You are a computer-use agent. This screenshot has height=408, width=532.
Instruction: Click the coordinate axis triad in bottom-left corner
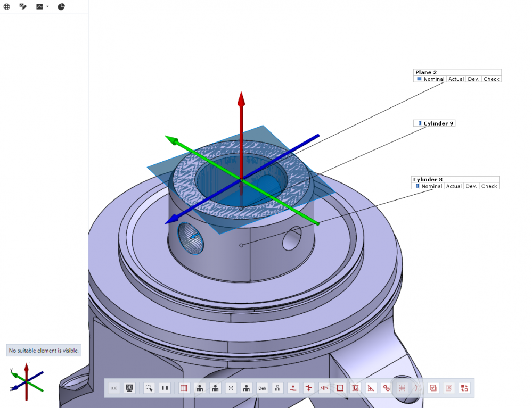[x=26, y=378]
